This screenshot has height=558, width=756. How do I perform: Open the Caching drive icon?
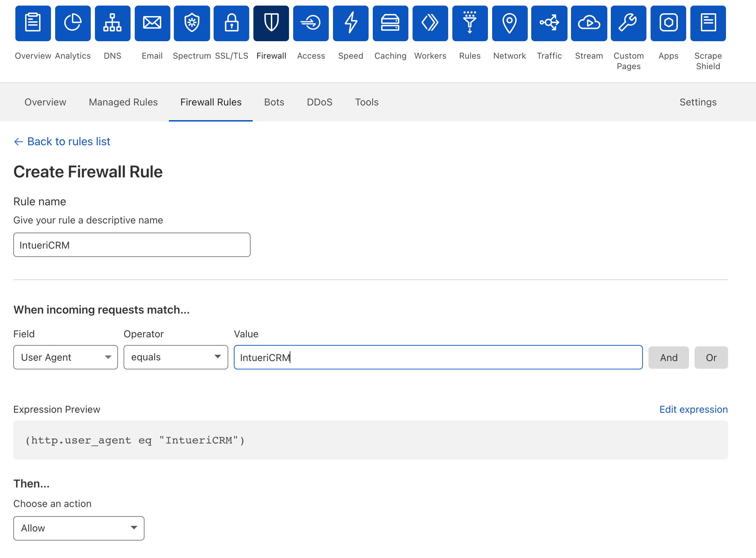[x=390, y=23]
